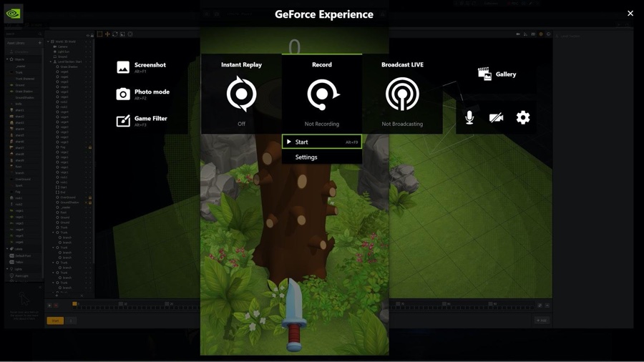Select the Knife asset in Asset Library
The width and height of the screenshot is (644, 362).
[24, 104]
